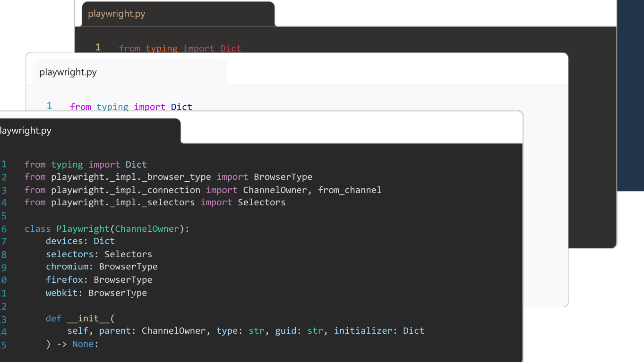
Task: Place cursor on the devices attribute
Action: [x=64, y=241]
